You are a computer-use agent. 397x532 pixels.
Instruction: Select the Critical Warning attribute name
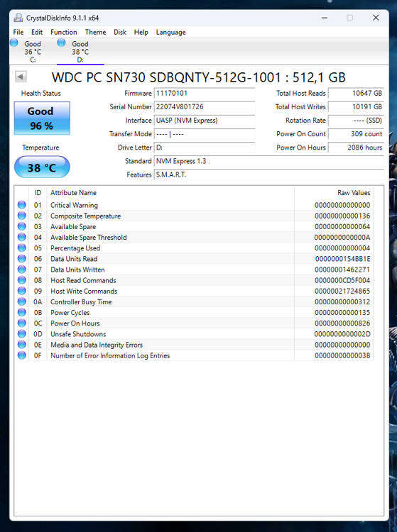tap(74, 205)
